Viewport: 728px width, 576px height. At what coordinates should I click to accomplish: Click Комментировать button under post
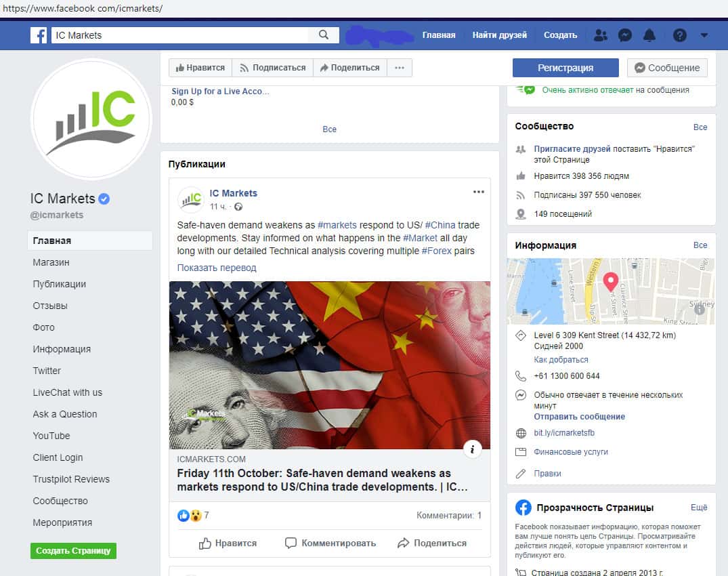[x=330, y=543]
